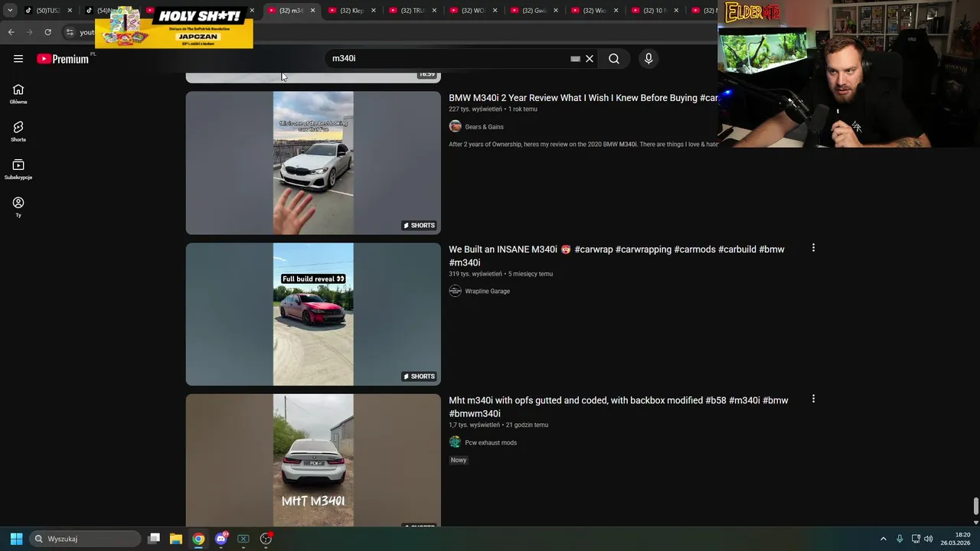The image size is (980, 551).
Task: Click the YouTube Premium logo
Action: point(63,59)
